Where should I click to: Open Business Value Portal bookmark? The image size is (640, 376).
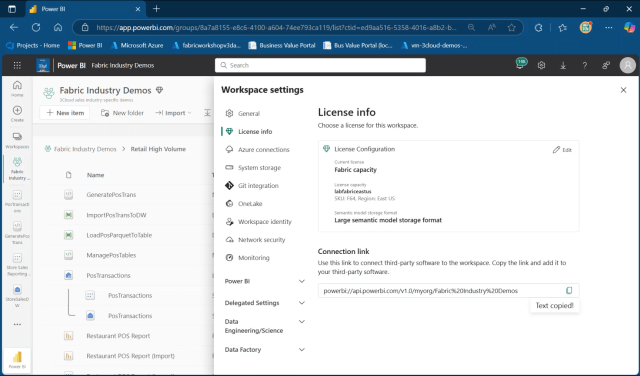(x=282, y=45)
